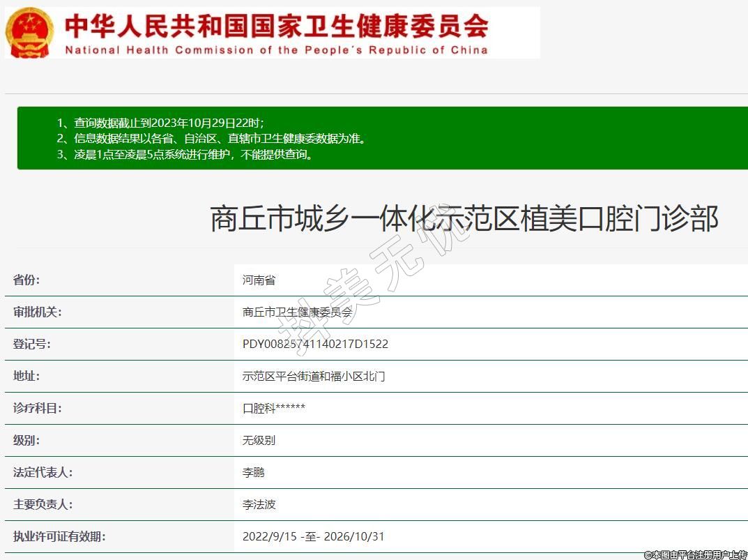Click the approving authority 商丘市卫生健康委员会
This screenshot has height=560, width=748.
pos(297,312)
